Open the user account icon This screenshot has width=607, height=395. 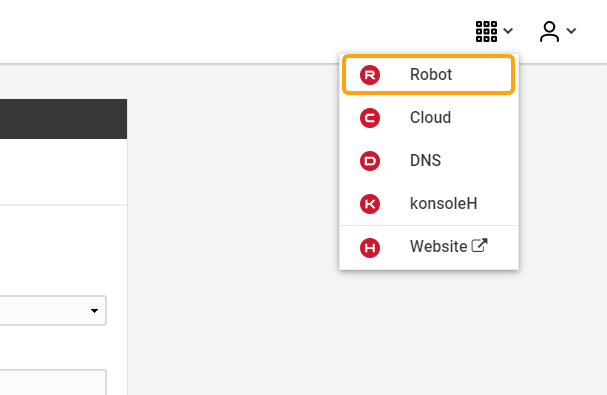549,31
